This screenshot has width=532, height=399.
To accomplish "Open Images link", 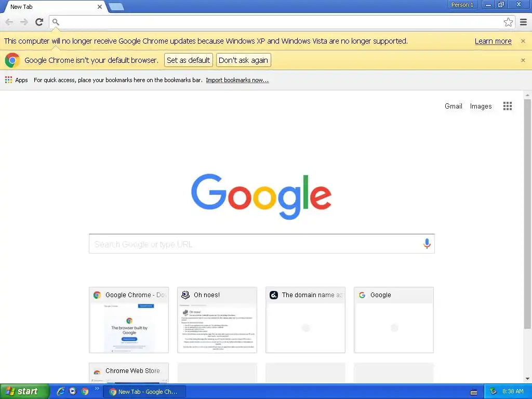I will [x=481, y=106].
